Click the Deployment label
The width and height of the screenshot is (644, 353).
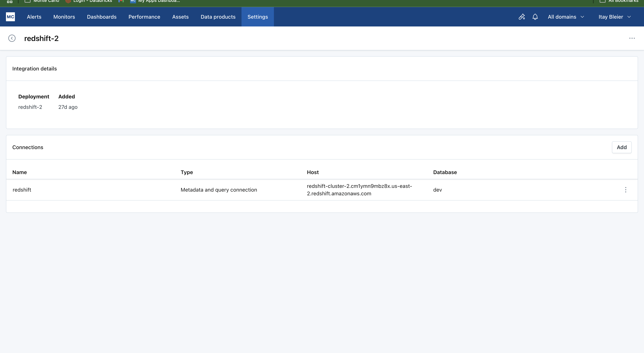(x=34, y=97)
